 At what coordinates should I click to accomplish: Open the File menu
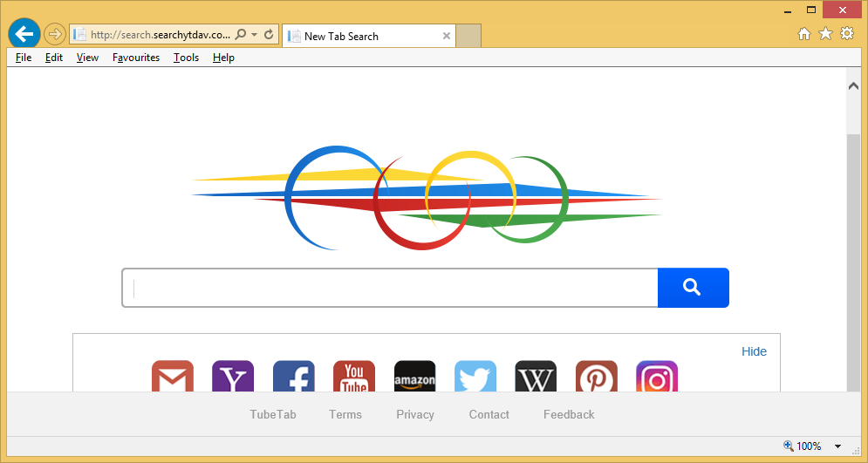[24, 58]
